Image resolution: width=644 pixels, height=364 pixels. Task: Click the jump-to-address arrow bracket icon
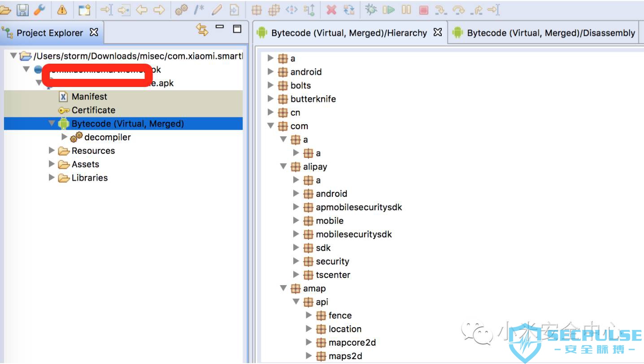107,9
